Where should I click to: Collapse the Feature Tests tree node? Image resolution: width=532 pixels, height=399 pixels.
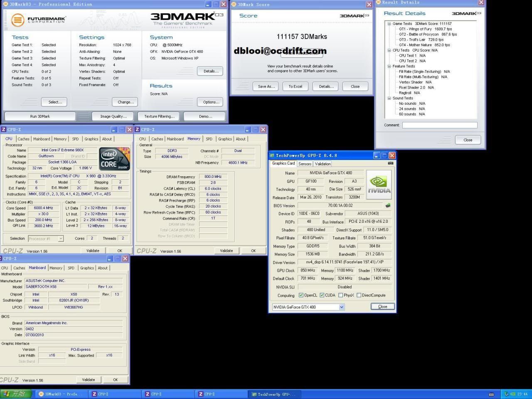point(389,66)
